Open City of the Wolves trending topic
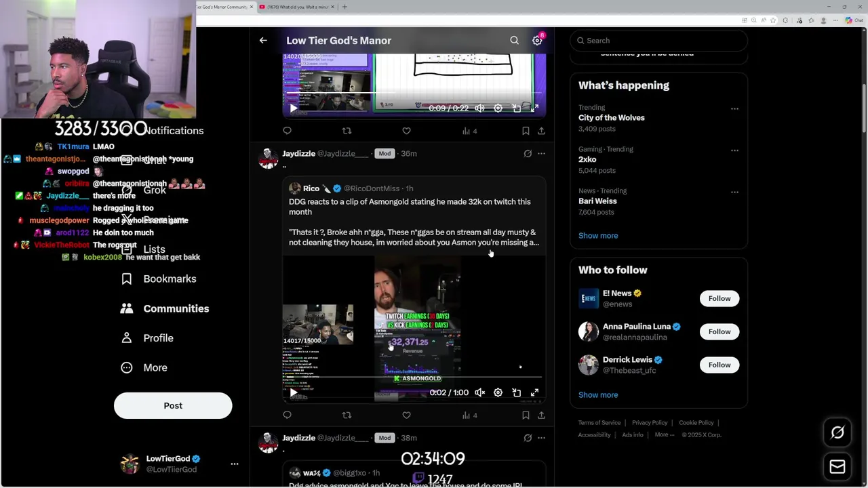This screenshot has width=868, height=488. tap(612, 118)
